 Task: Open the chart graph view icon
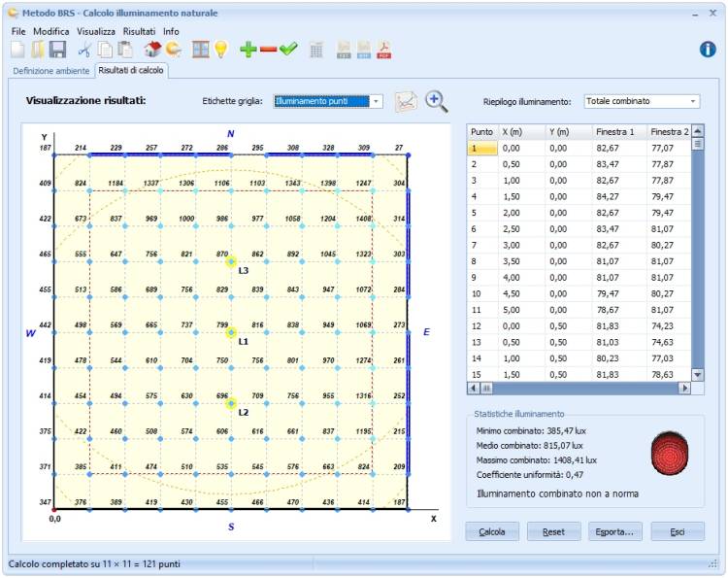[x=406, y=101]
